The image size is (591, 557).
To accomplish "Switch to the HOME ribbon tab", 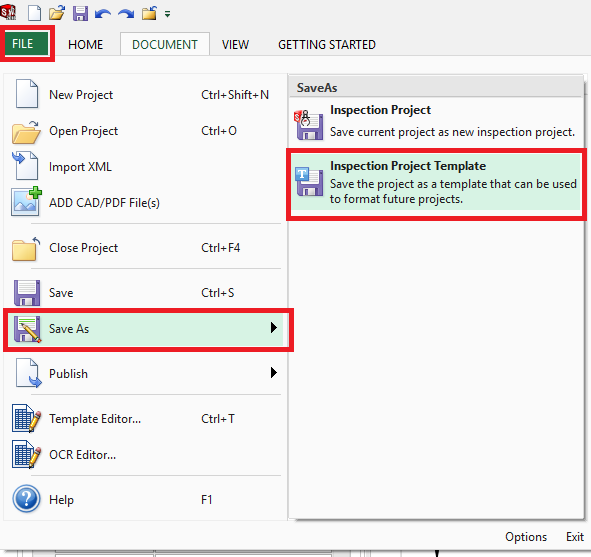I will pos(85,44).
